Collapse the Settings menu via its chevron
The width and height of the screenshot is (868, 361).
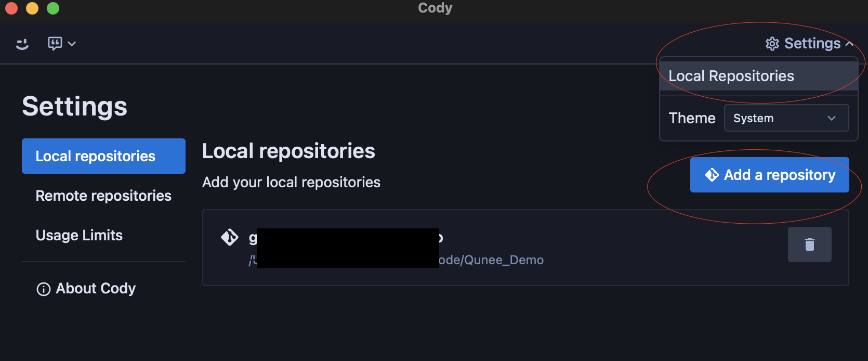[x=849, y=44]
